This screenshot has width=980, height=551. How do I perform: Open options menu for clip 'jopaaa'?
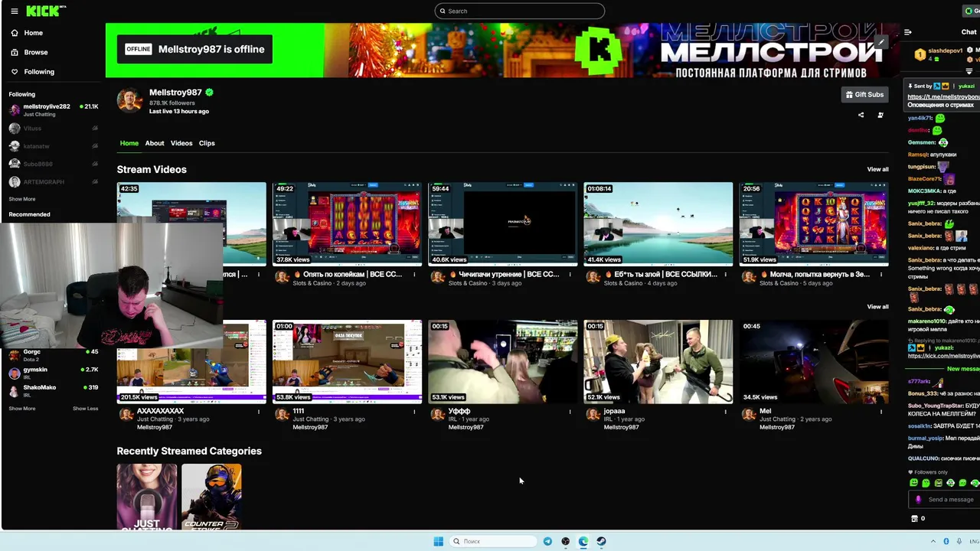[725, 411]
